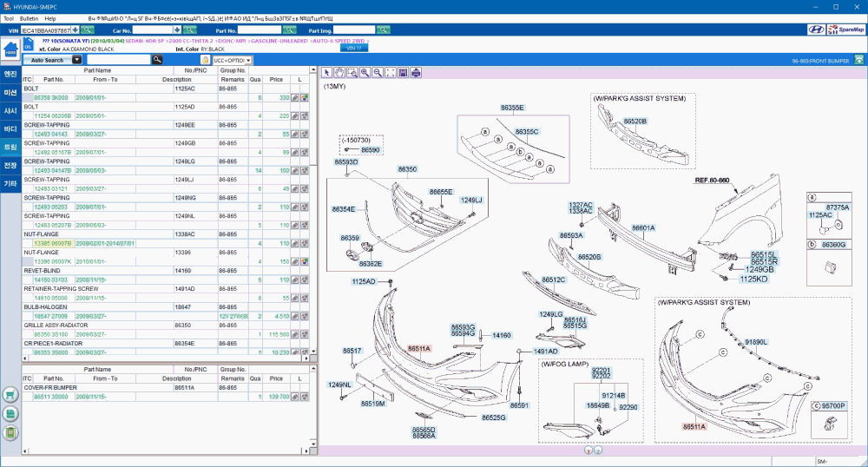Click the Auto Search button
868x467 pixels.
(47, 60)
